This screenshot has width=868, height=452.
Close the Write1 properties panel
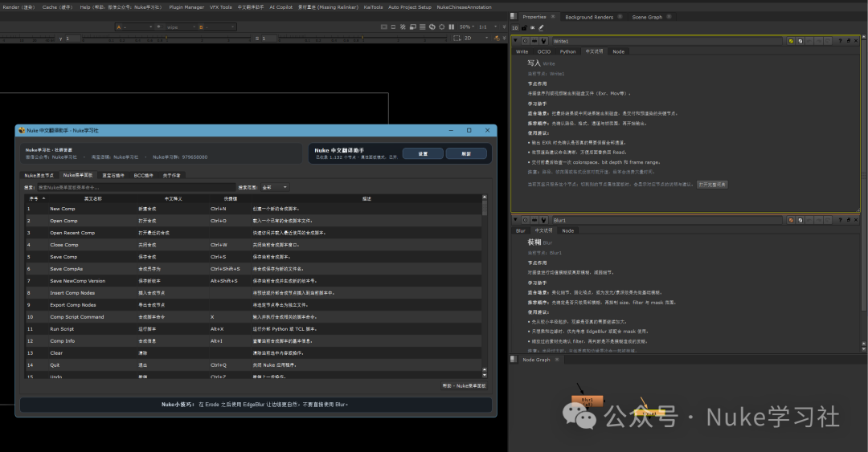(856, 41)
